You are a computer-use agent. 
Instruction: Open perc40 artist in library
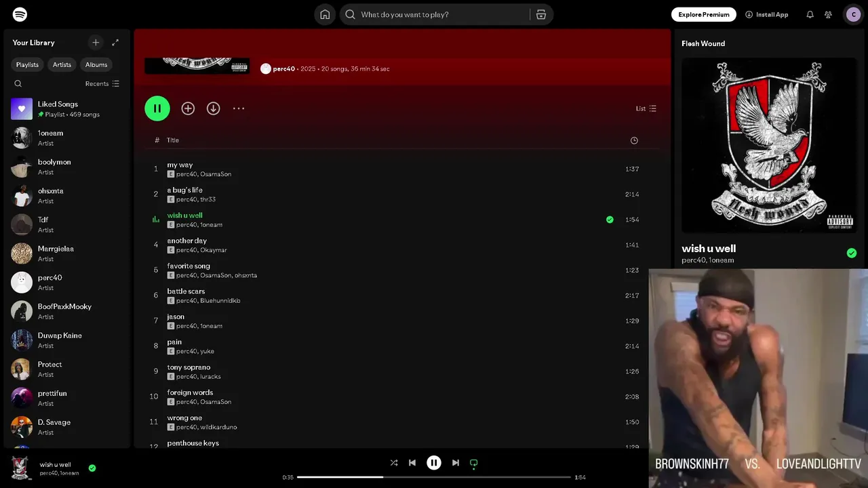pyautogui.click(x=66, y=282)
